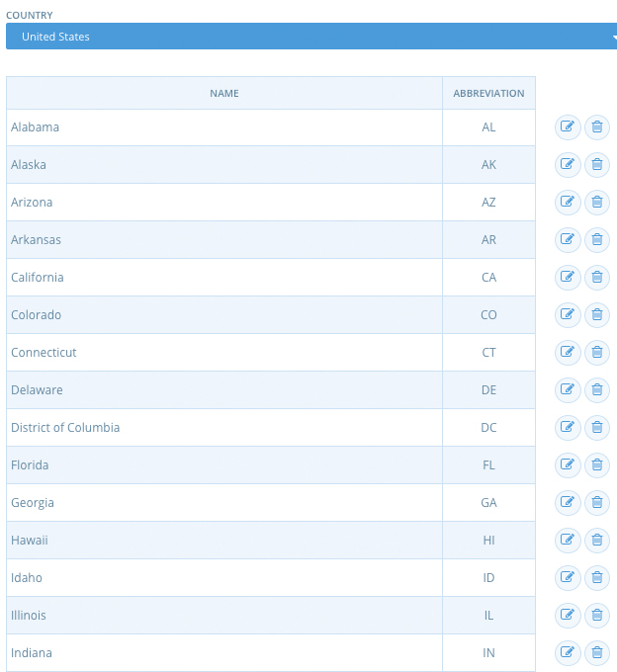The width and height of the screenshot is (617, 672).
Task: Click the ABBREVIATION column header
Action: point(488,93)
